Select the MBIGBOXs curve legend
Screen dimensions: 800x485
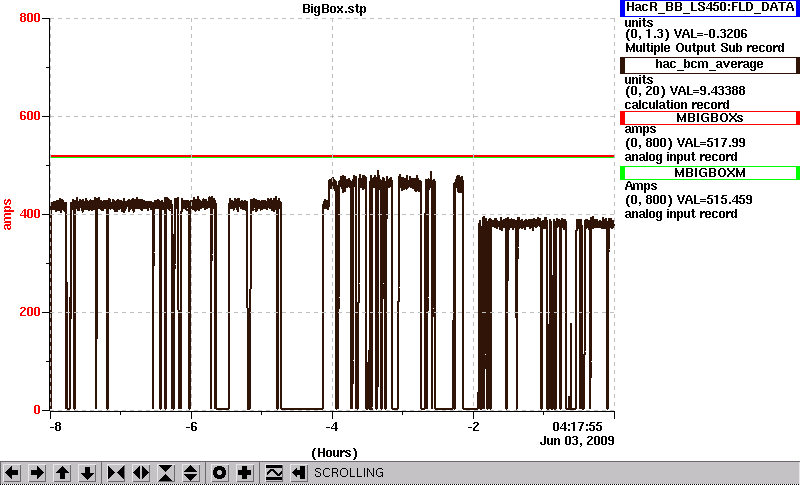coord(710,118)
